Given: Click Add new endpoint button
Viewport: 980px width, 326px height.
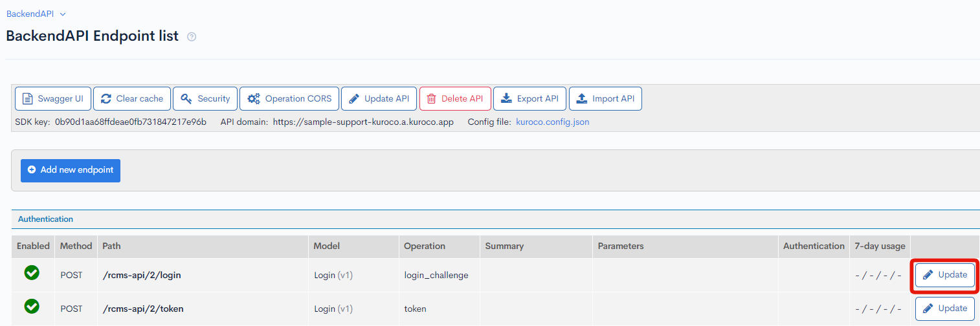Looking at the screenshot, I should coord(71,170).
